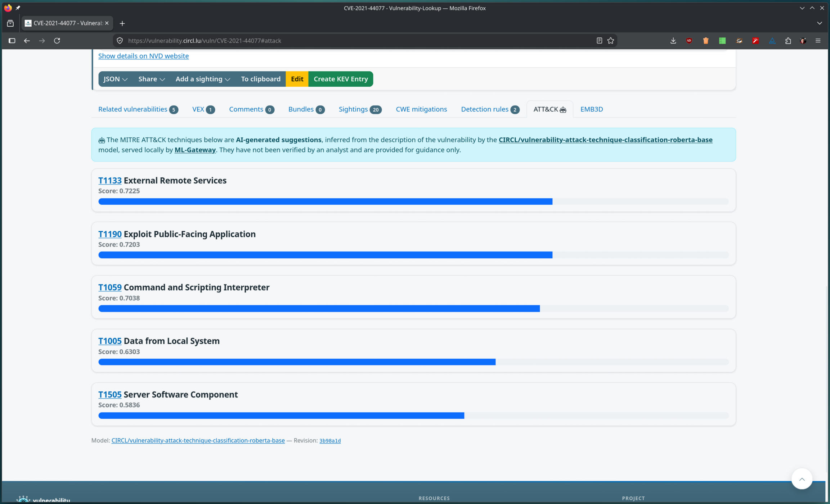This screenshot has width=830, height=504.
Task: Click Create KEV Entry button
Action: (x=341, y=79)
